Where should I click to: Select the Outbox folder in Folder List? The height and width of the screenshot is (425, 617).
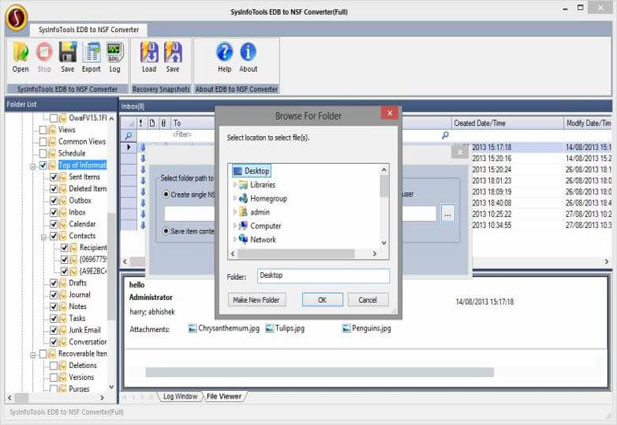coord(80,201)
